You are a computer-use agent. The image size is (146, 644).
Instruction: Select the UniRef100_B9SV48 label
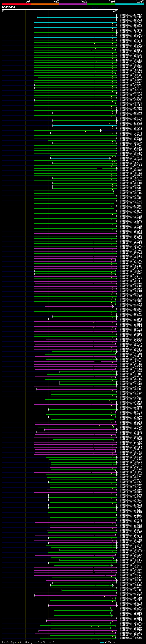coord(131,93)
